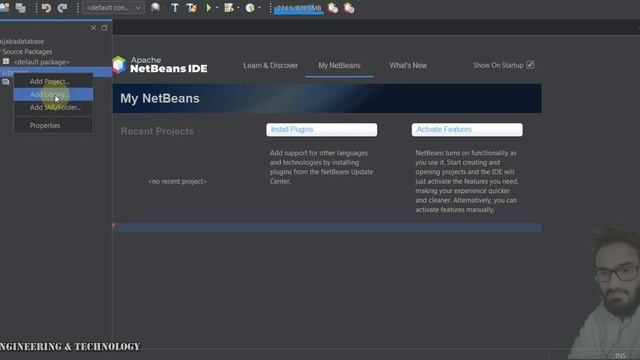
Task: Click the Apache NetBeans IDE logo
Action: [160, 65]
